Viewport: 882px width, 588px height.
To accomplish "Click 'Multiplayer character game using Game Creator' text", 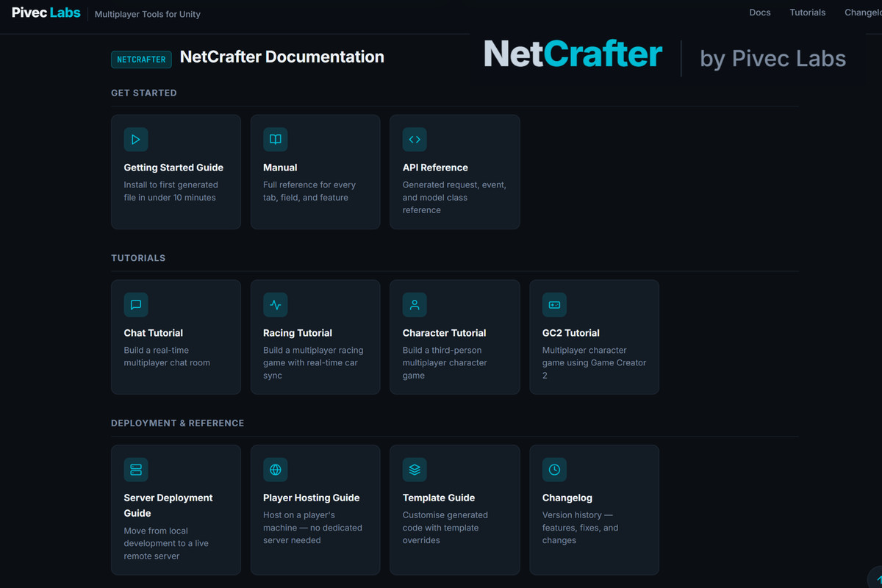I will 595,362.
